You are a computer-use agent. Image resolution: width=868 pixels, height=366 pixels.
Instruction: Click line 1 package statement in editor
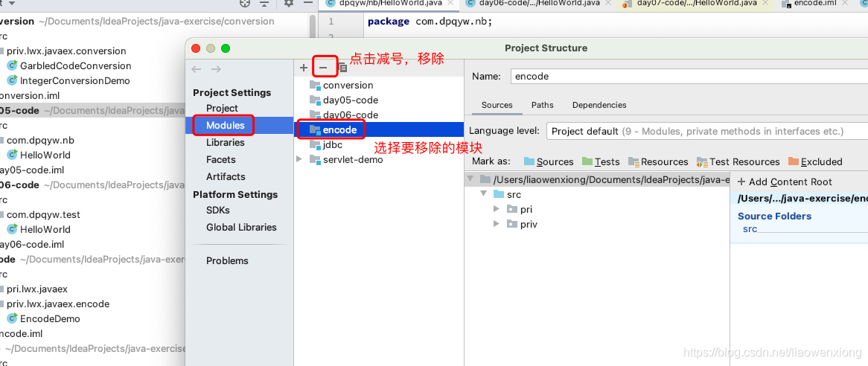(430, 22)
